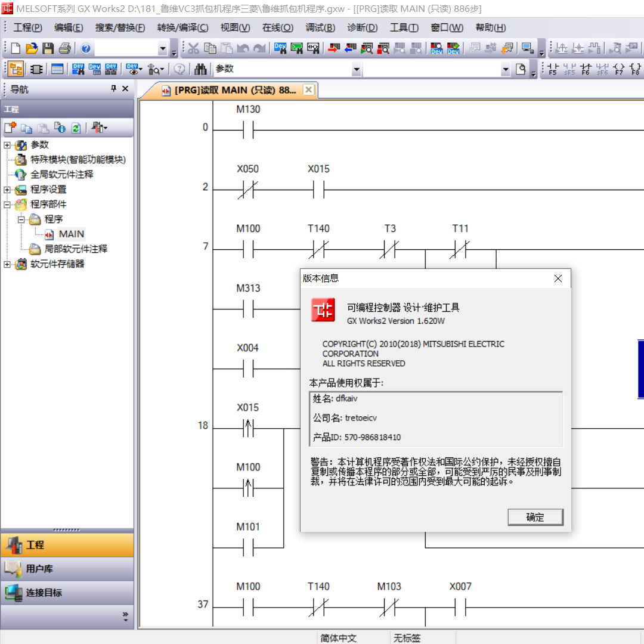Open the 搜索/替换(F) menu
The width and height of the screenshot is (644, 644).
tap(120, 27)
